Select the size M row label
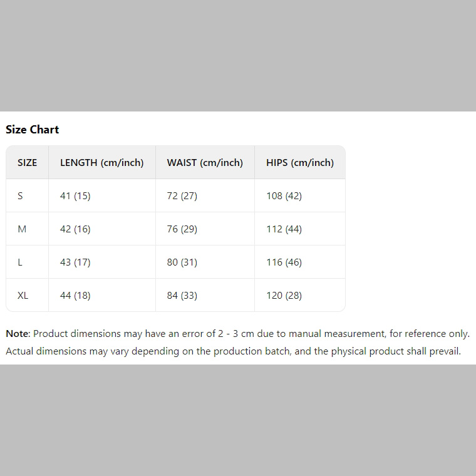 tap(22, 229)
